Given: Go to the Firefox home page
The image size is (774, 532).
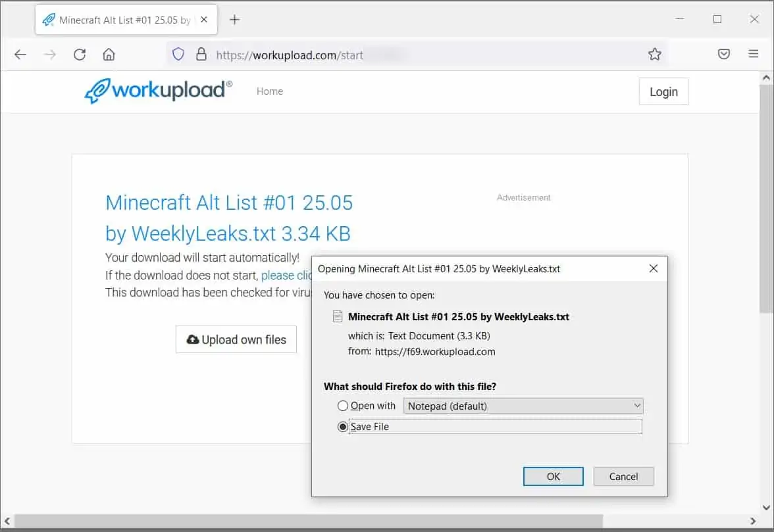Looking at the screenshot, I should [x=109, y=55].
